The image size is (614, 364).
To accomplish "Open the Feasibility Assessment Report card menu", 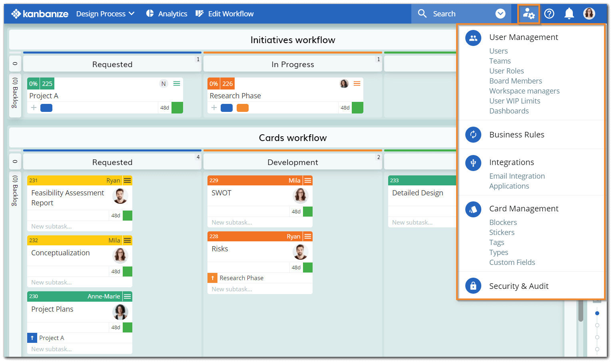I will 128,180.
